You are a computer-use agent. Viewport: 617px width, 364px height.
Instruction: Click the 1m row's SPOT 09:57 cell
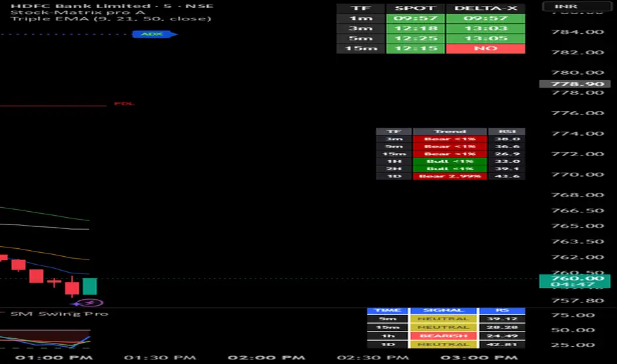click(415, 18)
